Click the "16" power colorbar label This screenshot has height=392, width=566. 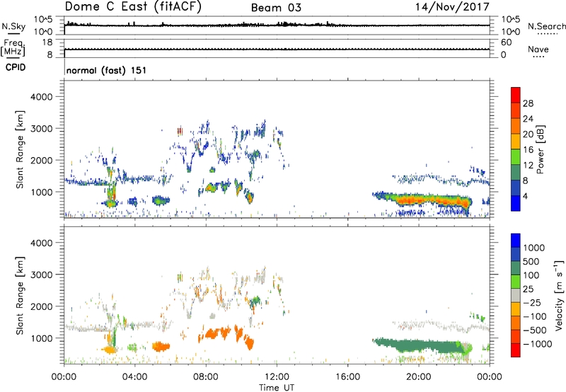click(x=528, y=150)
